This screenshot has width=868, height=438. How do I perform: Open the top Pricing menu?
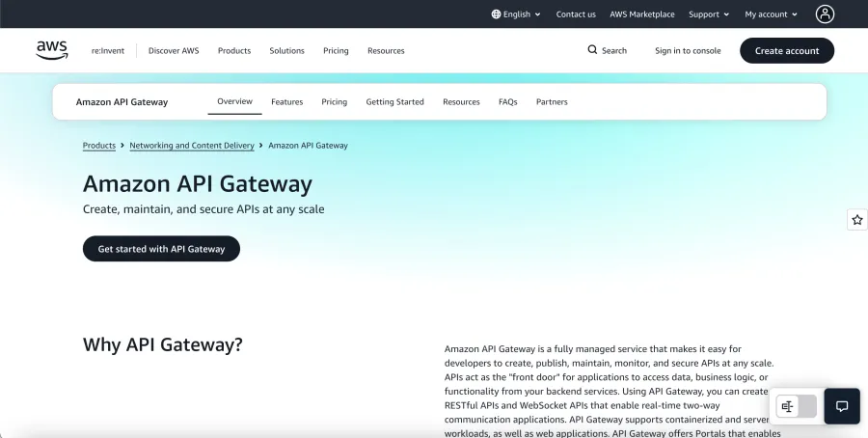(336, 50)
